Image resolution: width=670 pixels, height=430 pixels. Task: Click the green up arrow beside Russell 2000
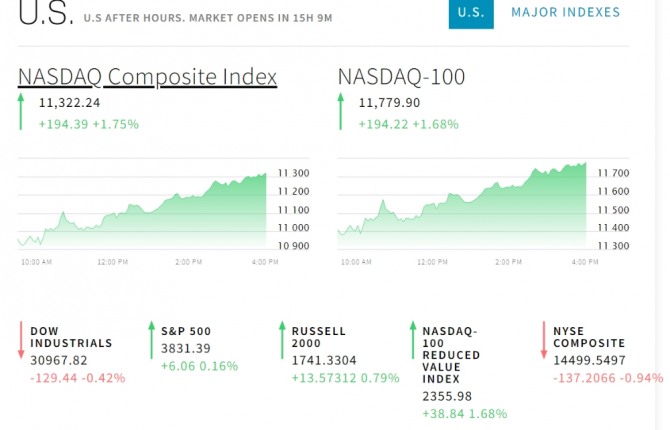tap(282, 340)
